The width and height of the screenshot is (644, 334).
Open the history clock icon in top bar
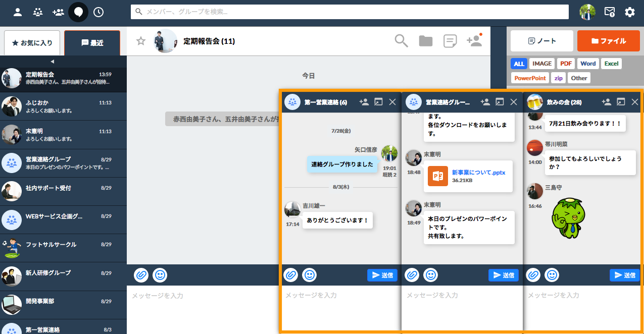coord(98,12)
